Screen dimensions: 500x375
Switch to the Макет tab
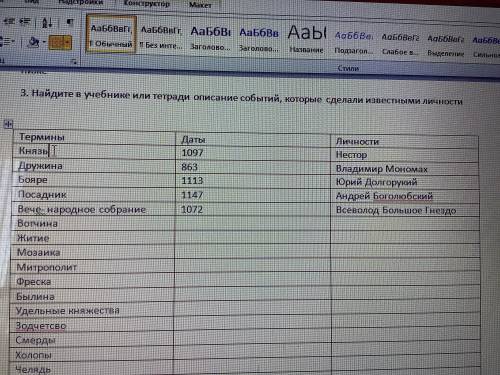pyautogui.click(x=200, y=5)
